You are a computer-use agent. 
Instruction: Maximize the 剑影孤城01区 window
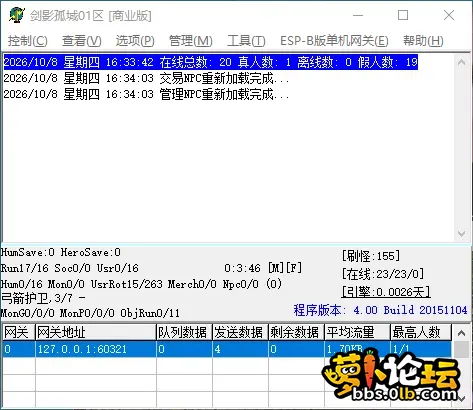click(x=403, y=15)
